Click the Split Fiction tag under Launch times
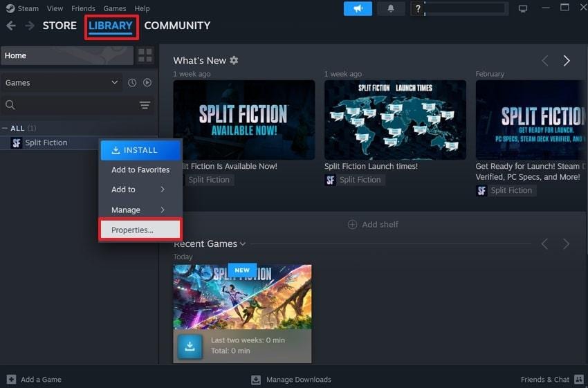588x388 pixels. (360, 180)
